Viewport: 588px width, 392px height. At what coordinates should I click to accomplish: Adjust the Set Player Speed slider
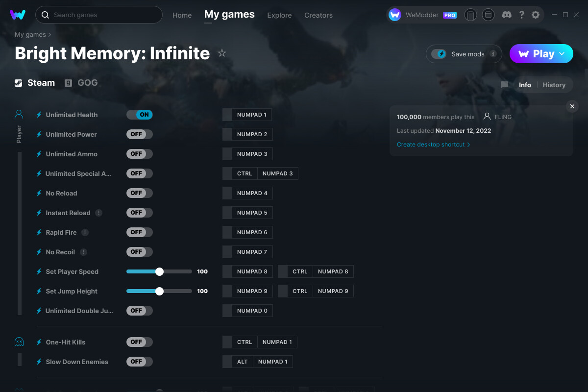click(x=159, y=271)
